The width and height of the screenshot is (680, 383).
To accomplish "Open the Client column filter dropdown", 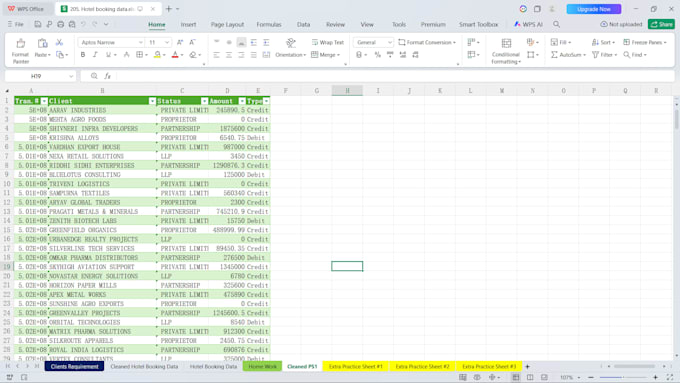I will click(x=152, y=101).
